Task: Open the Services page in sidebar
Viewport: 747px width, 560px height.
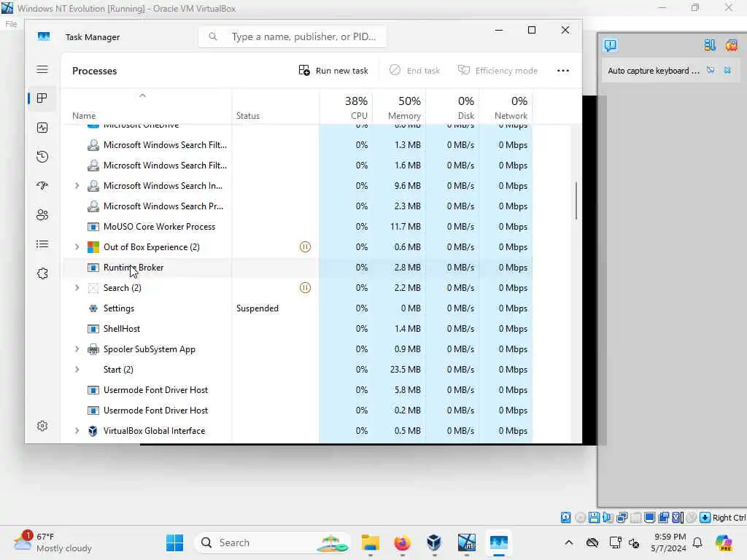Action: click(42, 273)
